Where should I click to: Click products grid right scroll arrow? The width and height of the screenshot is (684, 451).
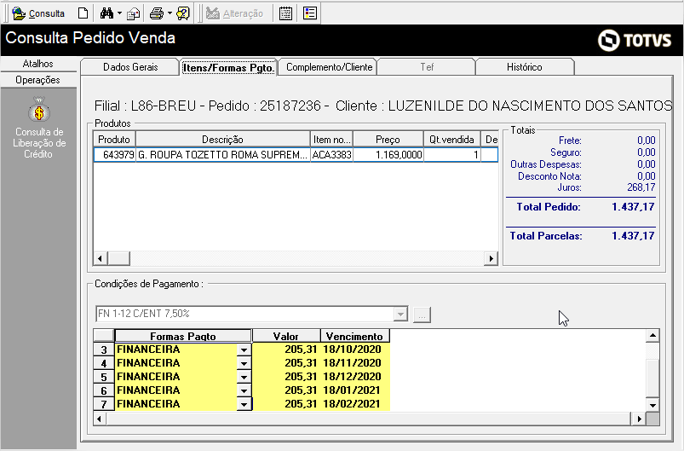pos(491,258)
